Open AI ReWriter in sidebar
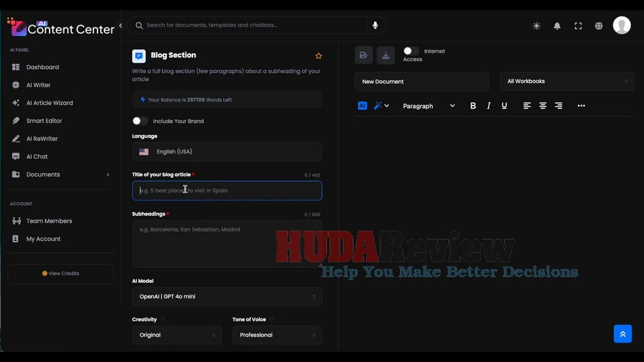This screenshot has width=644, height=362. pyautogui.click(x=42, y=139)
